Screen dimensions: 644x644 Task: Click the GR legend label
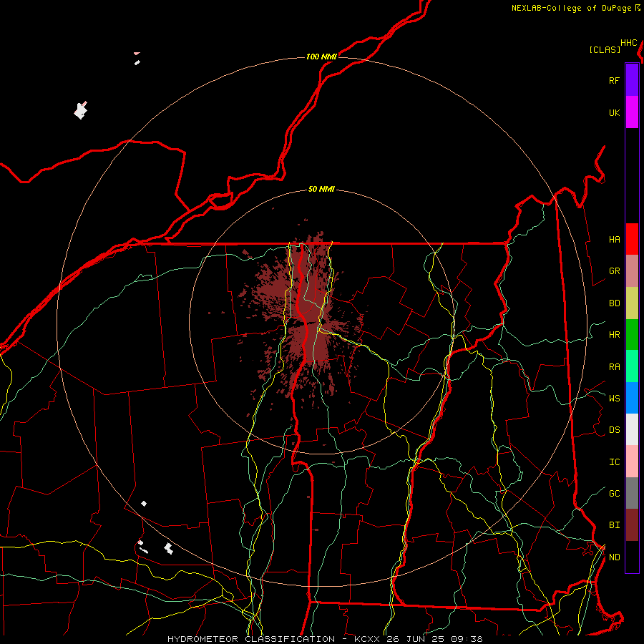pyautogui.click(x=614, y=271)
